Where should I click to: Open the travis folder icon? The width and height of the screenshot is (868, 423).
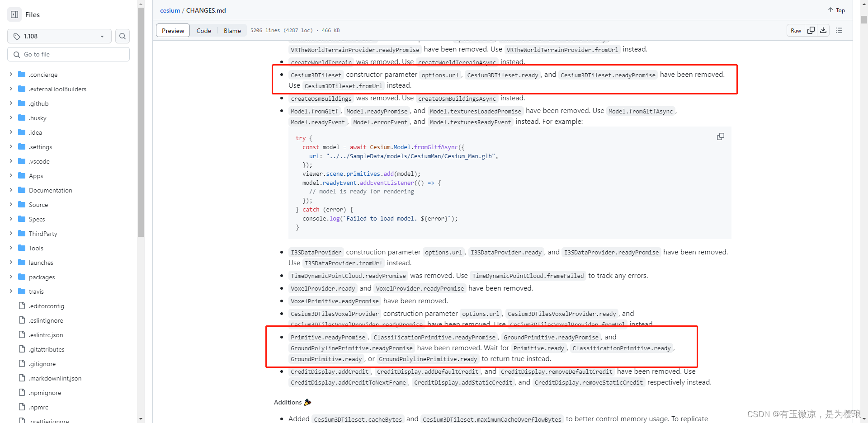[22, 291]
